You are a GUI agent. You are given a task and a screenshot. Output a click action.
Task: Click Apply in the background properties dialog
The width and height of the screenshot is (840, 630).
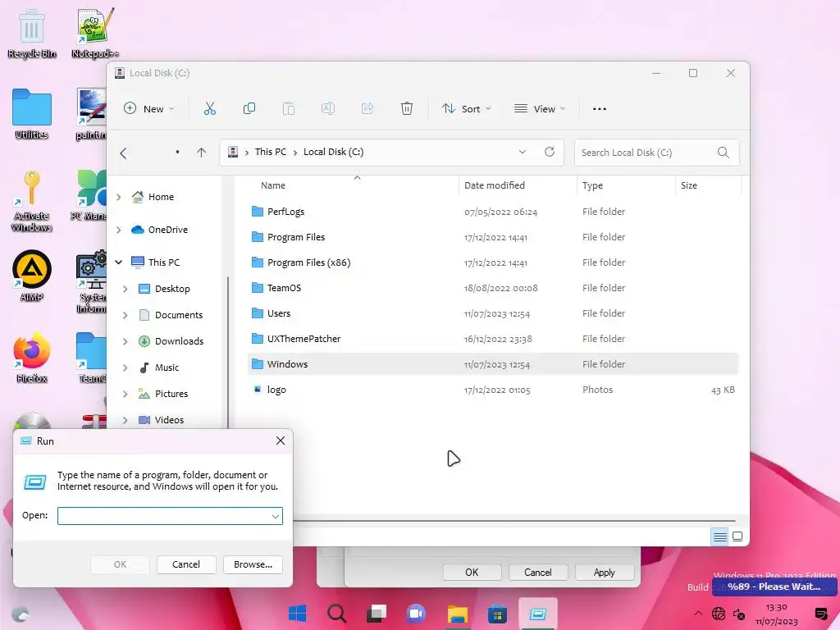[x=605, y=572]
